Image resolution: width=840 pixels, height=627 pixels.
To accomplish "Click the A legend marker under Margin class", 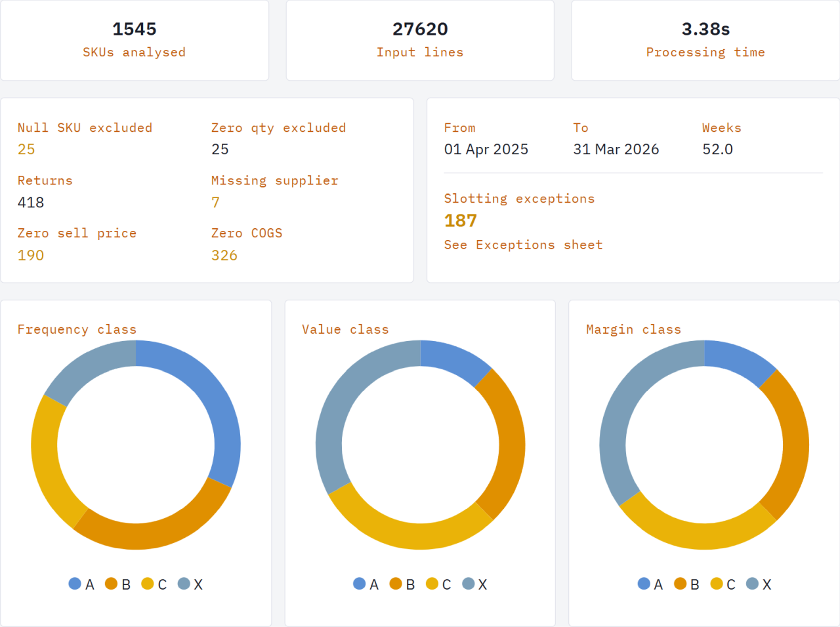I will pyautogui.click(x=644, y=584).
